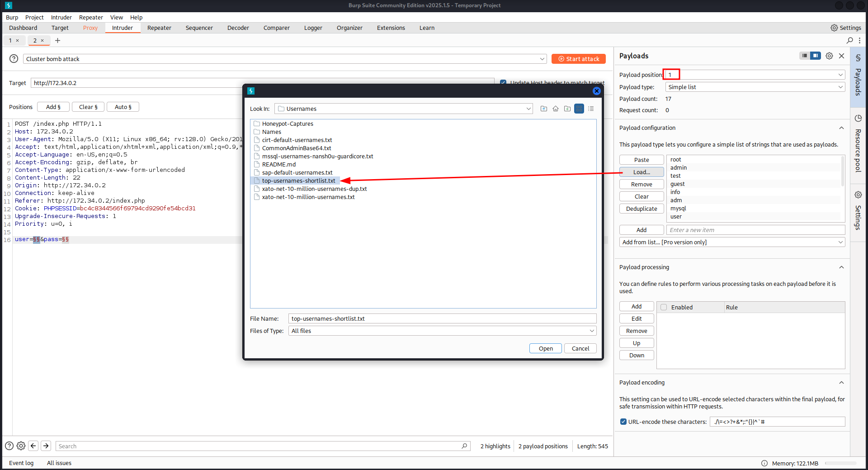
Task: Toggle the Enabled processing rule checkbox
Action: [x=664, y=307]
